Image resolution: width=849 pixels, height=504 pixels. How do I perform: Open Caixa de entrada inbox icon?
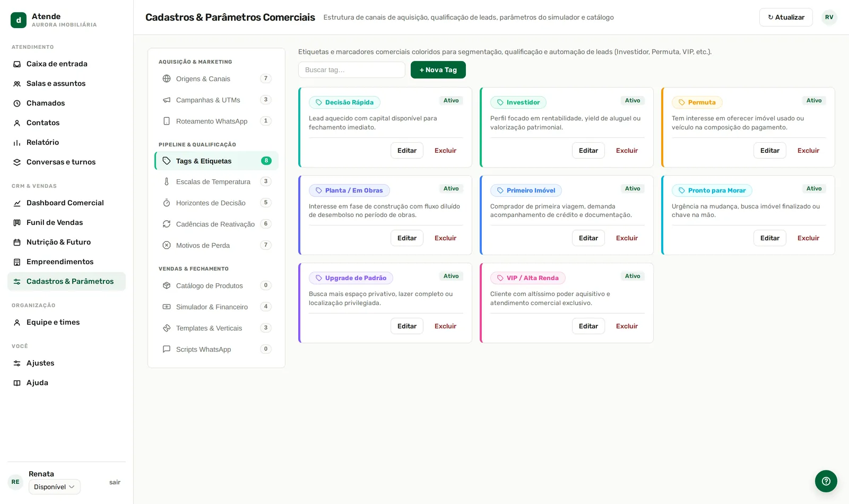(x=17, y=64)
